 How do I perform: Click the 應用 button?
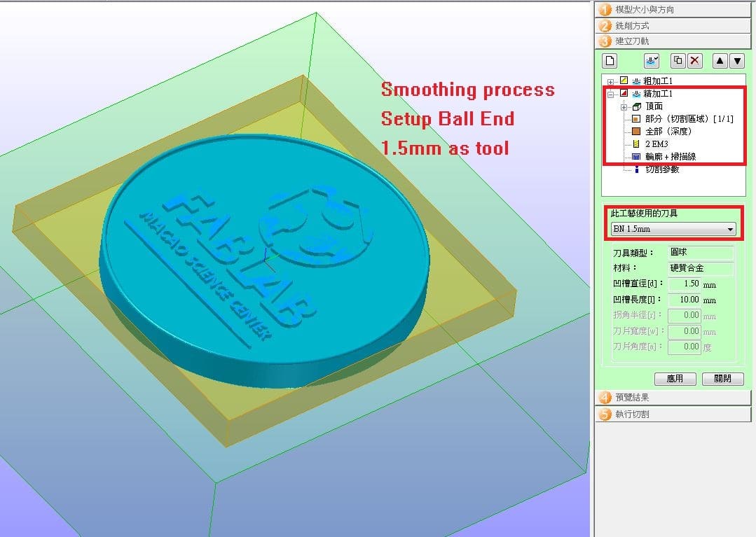coord(675,379)
